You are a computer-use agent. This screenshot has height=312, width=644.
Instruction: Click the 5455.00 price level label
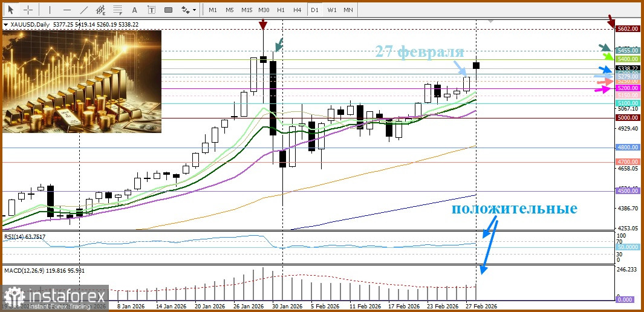point(628,51)
